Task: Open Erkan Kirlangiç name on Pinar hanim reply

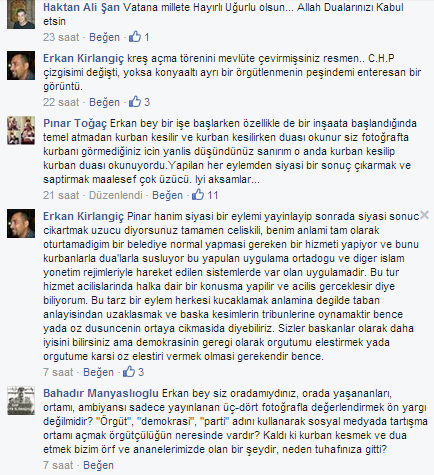Action: click(83, 216)
